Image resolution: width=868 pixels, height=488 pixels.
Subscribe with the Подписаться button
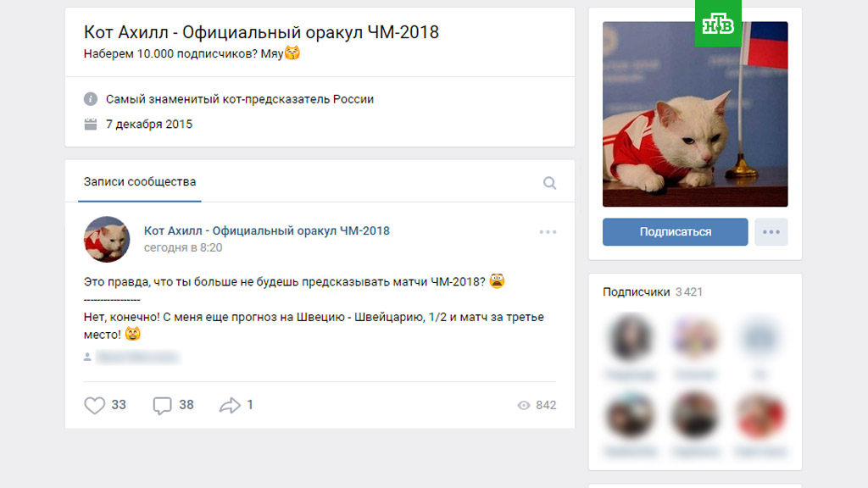(676, 232)
